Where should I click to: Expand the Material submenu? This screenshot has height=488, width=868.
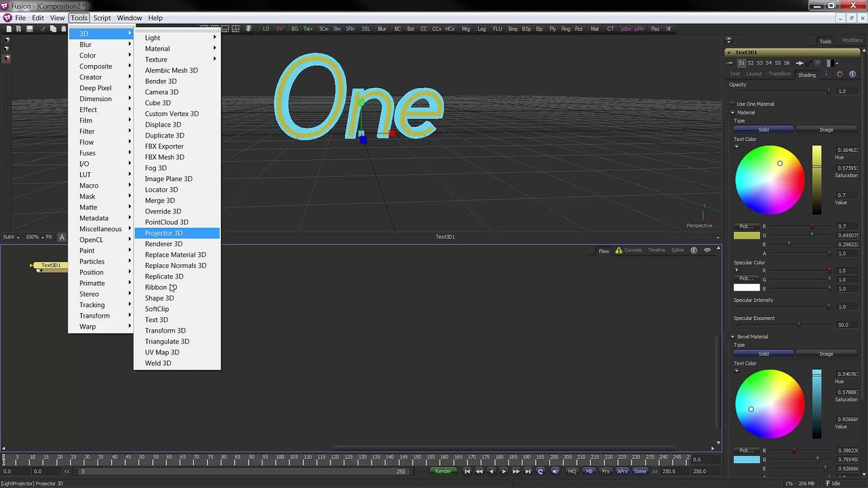tap(177, 49)
